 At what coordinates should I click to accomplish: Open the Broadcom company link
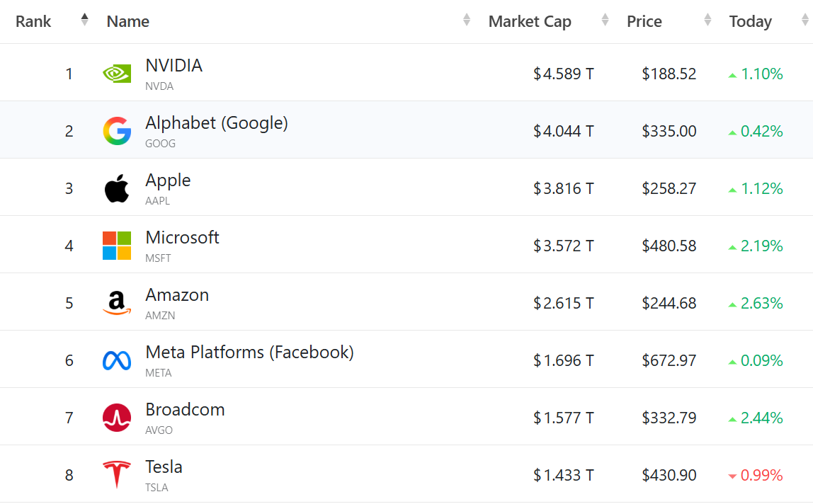185,410
